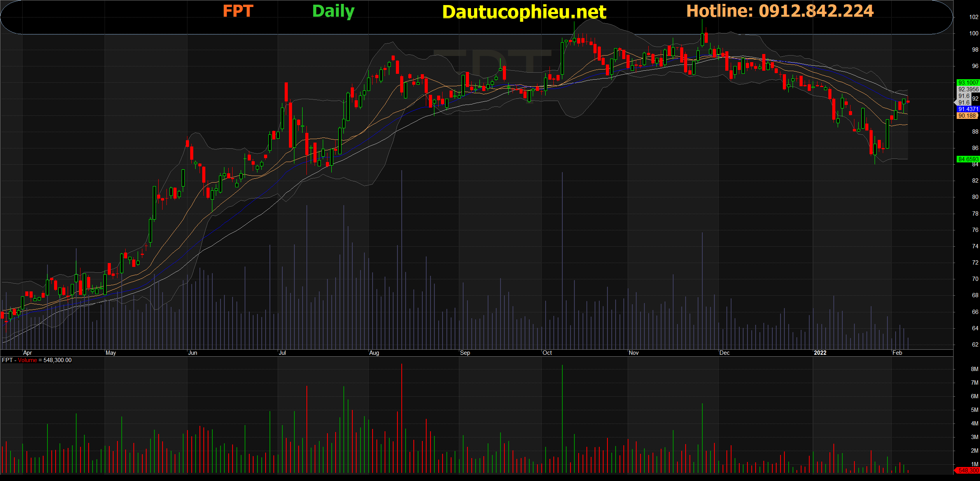Viewport: 980px width, 481px height.
Task: Click the 80 price axis label
Action: [x=975, y=197]
